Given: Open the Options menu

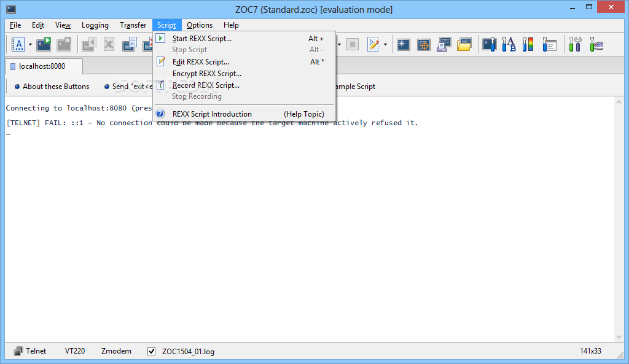Looking at the screenshot, I should point(200,25).
